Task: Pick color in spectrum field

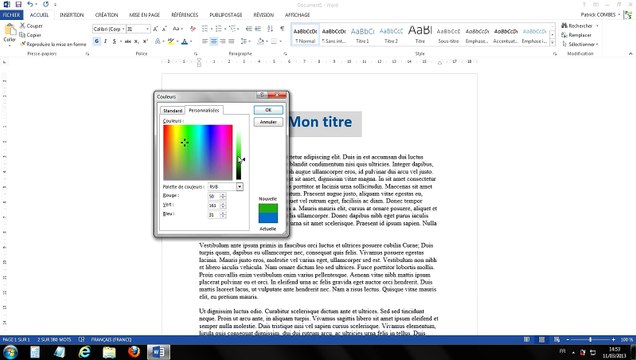Action: coord(198,152)
